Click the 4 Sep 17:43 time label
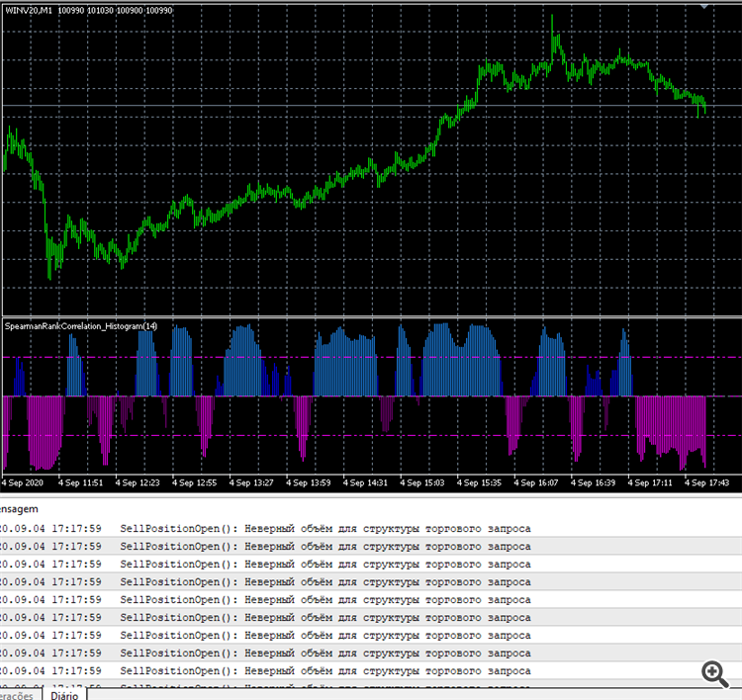 [x=707, y=482]
